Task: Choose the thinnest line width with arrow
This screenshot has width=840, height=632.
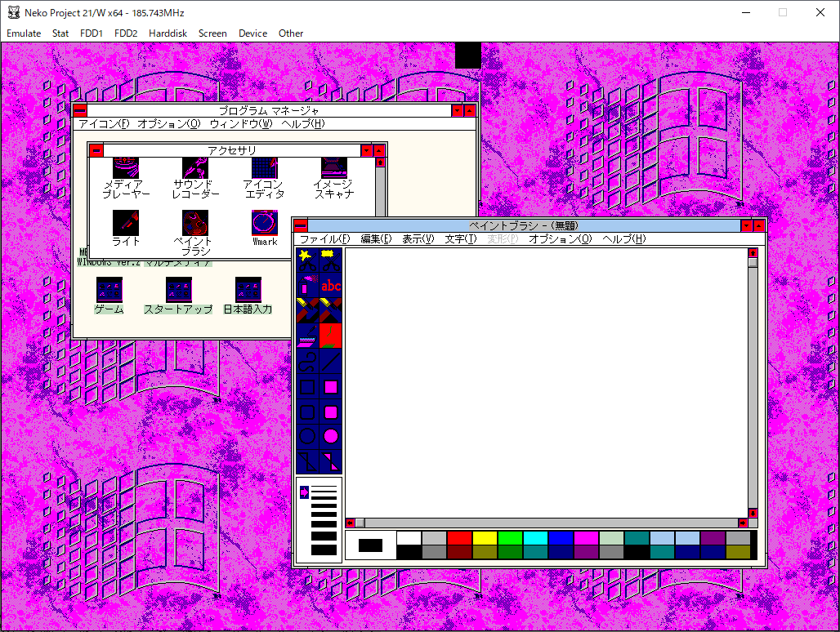Action: (x=324, y=487)
